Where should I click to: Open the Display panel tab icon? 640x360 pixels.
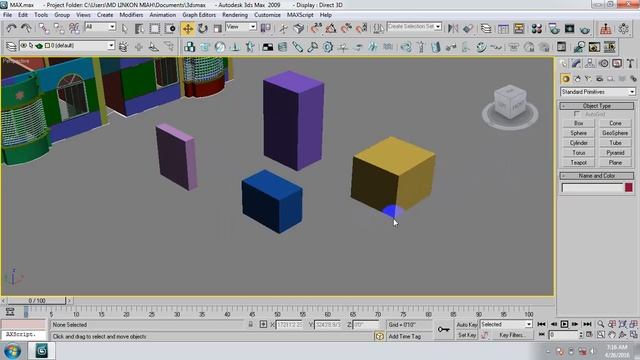(617, 63)
